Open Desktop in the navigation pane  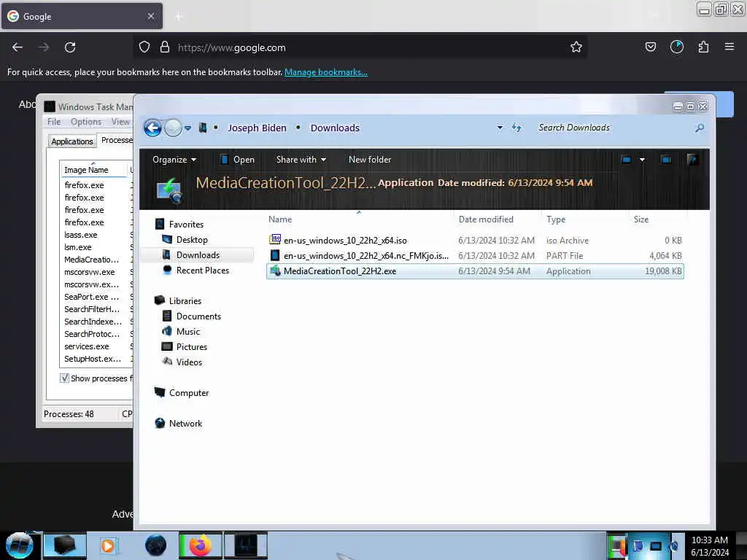click(192, 239)
